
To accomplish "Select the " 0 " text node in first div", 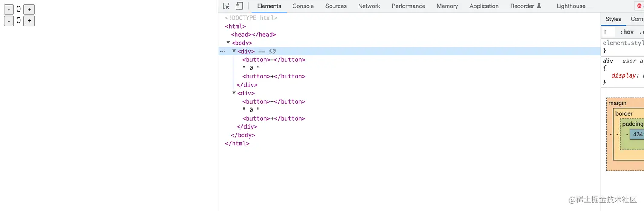I will (x=251, y=68).
